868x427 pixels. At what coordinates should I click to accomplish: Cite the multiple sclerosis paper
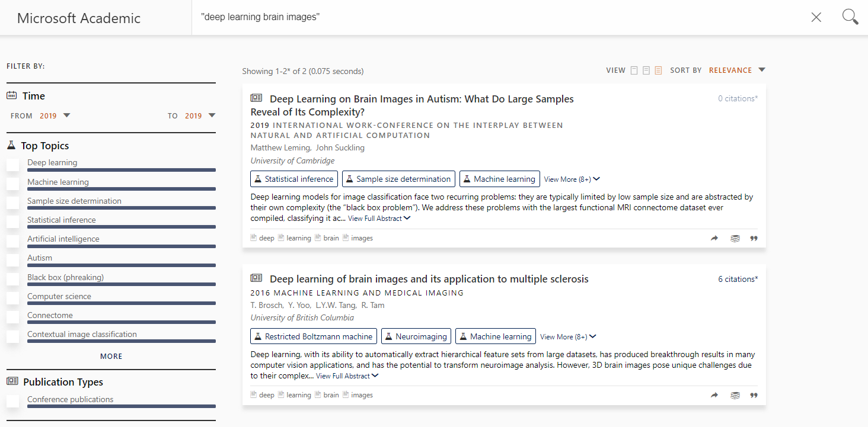pyautogui.click(x=754, y=395)
